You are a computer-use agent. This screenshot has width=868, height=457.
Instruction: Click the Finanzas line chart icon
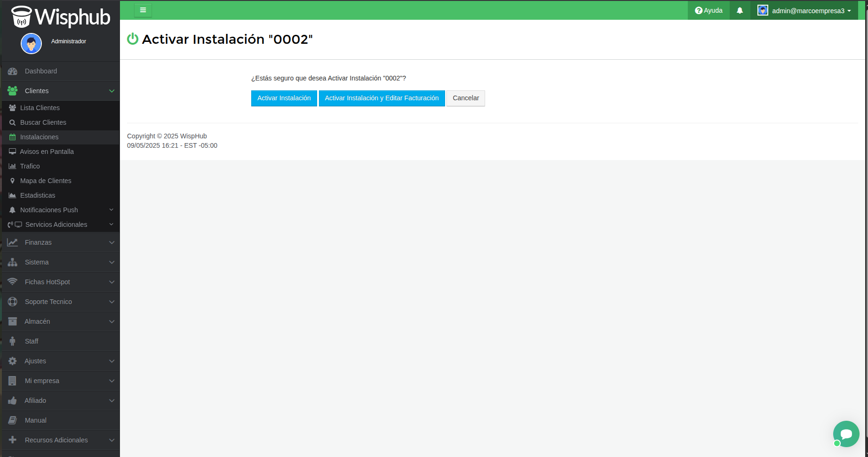(x=13, y=242)
